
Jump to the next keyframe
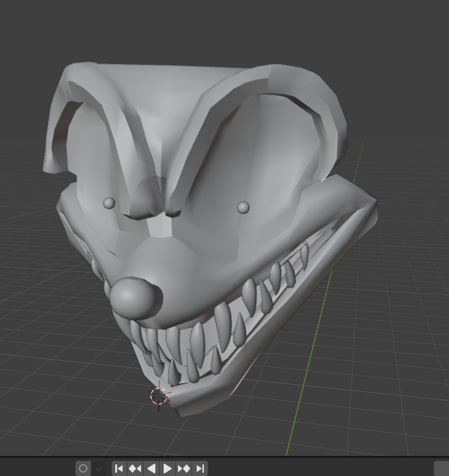point(184,469)
